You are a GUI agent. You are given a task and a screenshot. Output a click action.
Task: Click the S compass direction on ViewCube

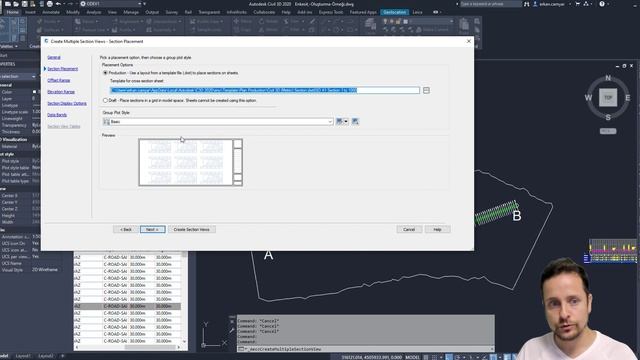(608, 118)
